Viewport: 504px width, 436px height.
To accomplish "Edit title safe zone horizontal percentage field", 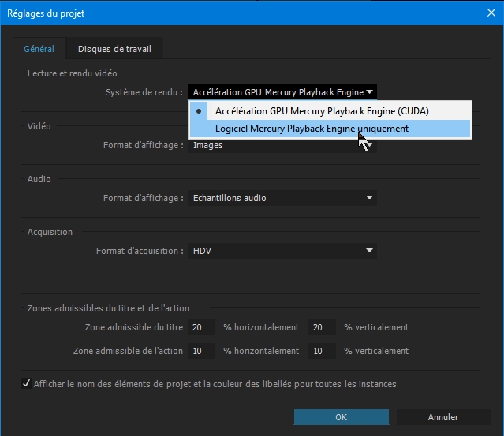I will tap(201, 327).
